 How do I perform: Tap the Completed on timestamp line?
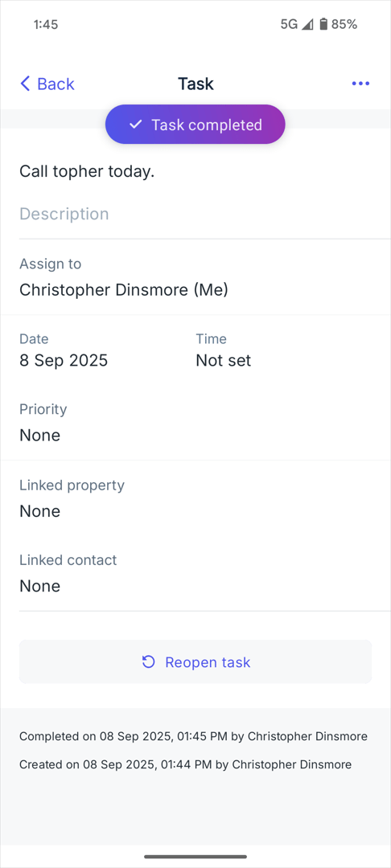pos(193,736)
